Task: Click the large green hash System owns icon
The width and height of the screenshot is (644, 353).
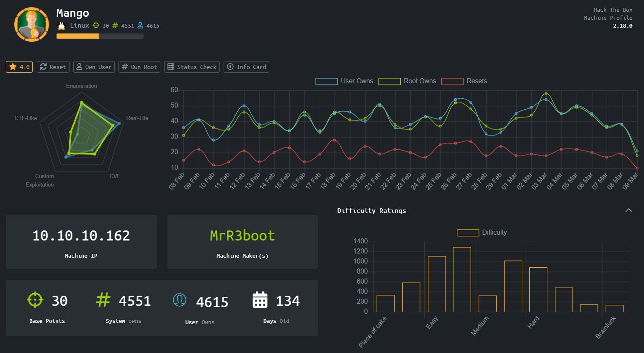Action: (x=103, y=299)
